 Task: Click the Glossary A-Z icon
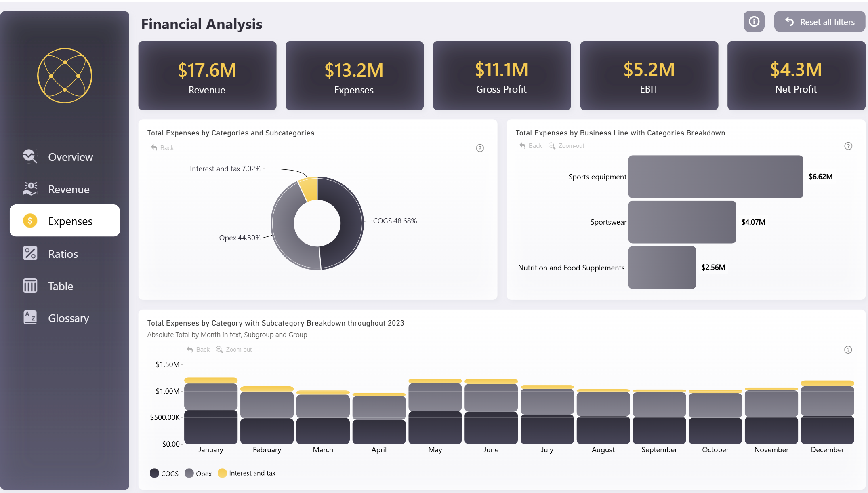30,318
